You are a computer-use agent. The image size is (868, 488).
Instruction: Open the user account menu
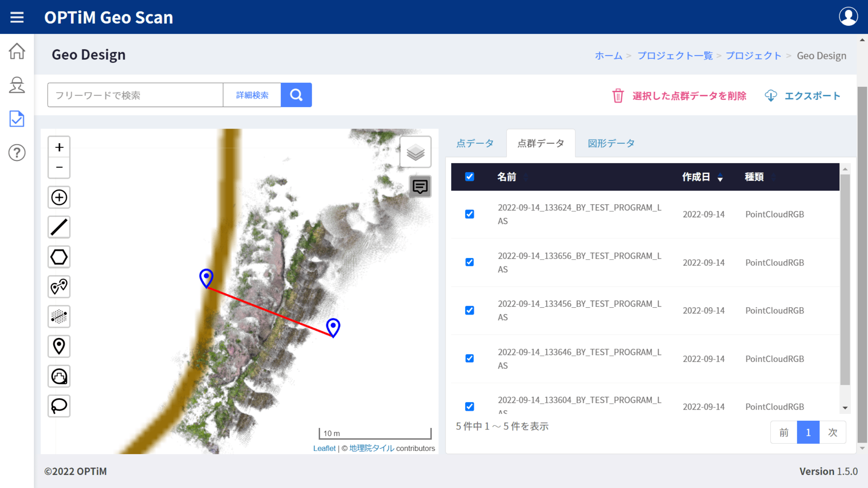(848, 16)
